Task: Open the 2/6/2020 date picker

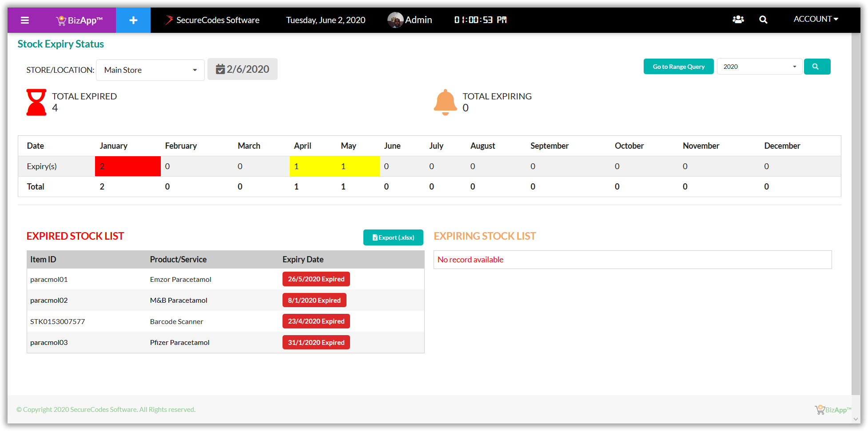Action: (x=243, y=69)
